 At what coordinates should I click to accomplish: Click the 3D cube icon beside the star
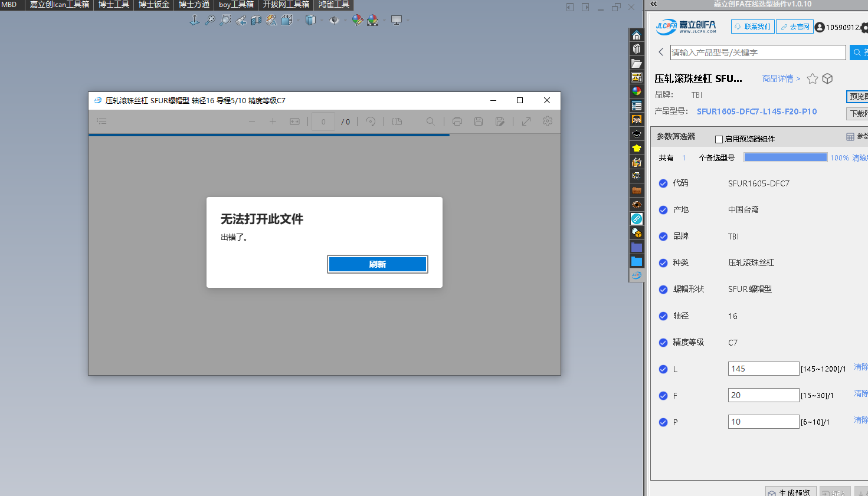[x=827, y=78]
